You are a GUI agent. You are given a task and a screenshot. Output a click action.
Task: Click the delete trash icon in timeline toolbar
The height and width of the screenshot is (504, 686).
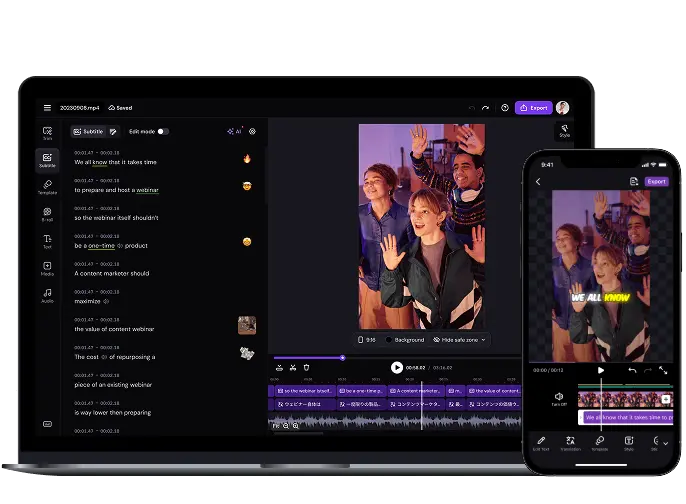pyautogui.click(x=306, y=368)
